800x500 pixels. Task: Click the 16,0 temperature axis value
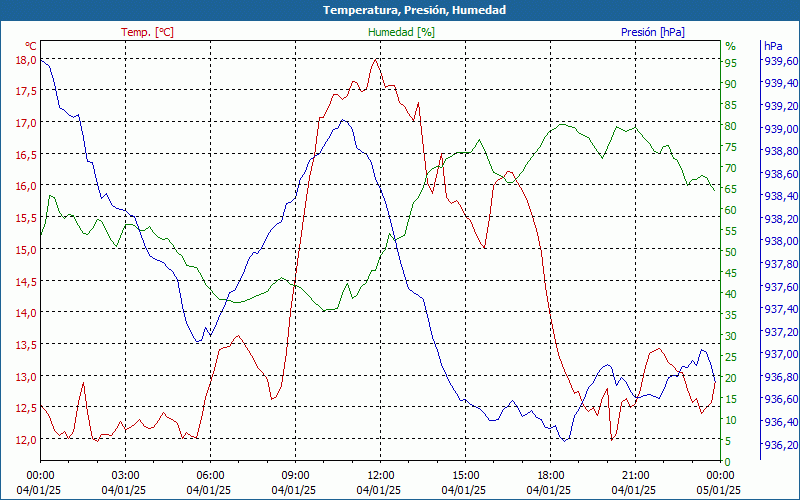click(x=26, y=186)
